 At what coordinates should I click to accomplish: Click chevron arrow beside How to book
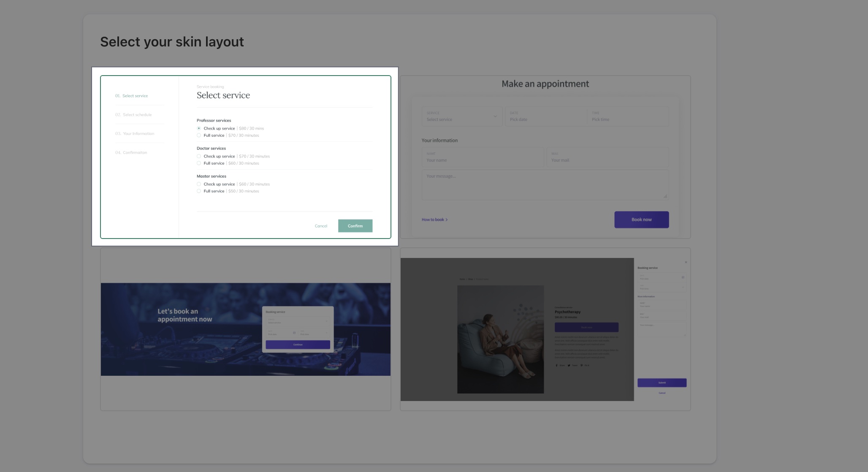click(447, 220)
